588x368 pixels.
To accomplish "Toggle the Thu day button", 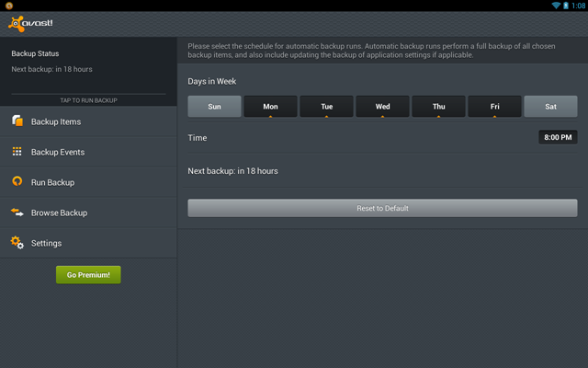I will (438, 107).
